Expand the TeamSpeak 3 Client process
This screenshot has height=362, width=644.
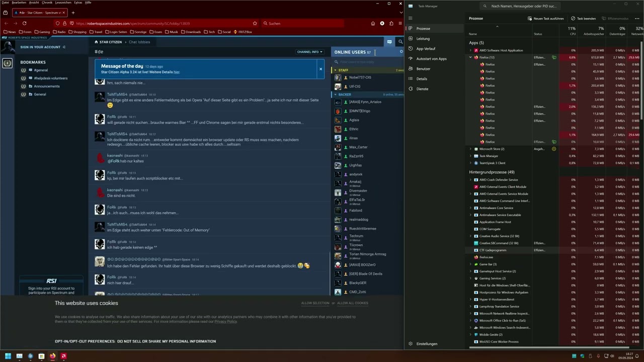click(470, 163)
